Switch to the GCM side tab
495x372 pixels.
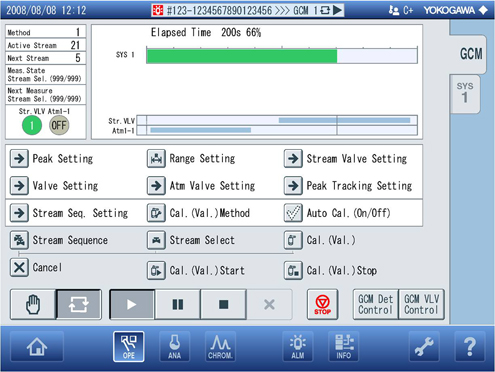click(469, 54)
